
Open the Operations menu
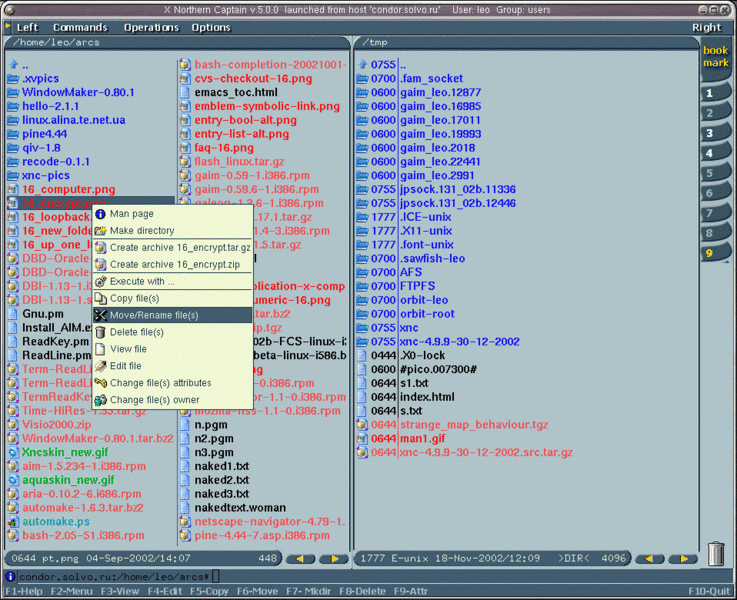(x=151, y=27)
